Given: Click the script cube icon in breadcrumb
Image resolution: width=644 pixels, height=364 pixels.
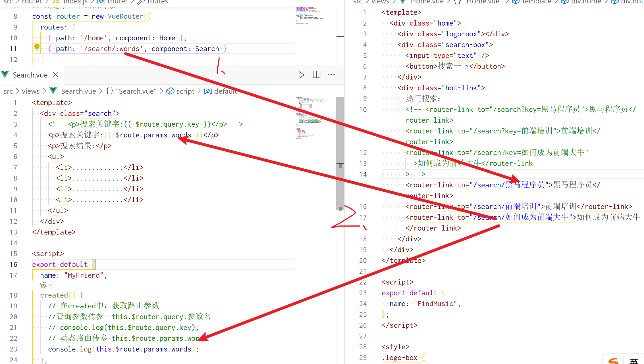Looking at the screenshot, I should (x=170, y=91).
